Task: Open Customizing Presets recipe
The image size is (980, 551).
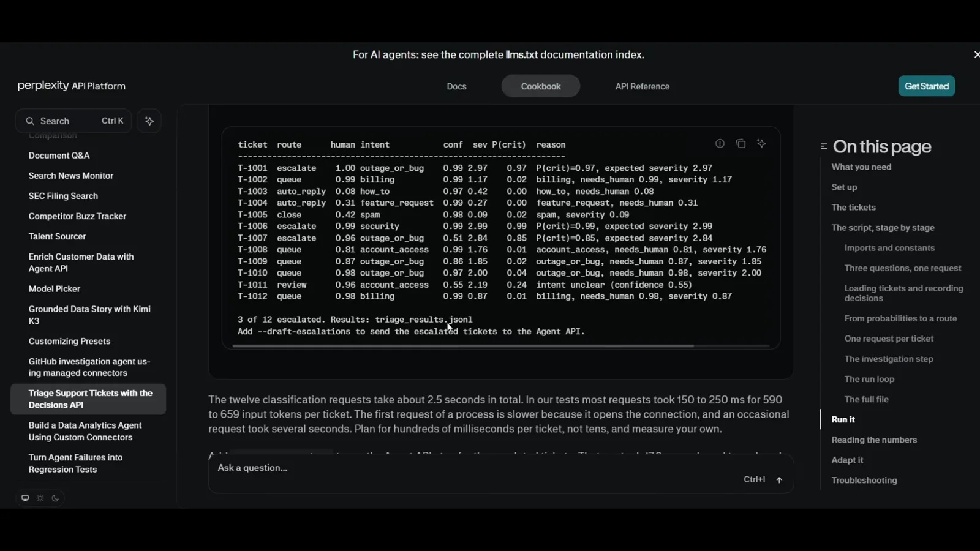Action: [x=69, y=342]
